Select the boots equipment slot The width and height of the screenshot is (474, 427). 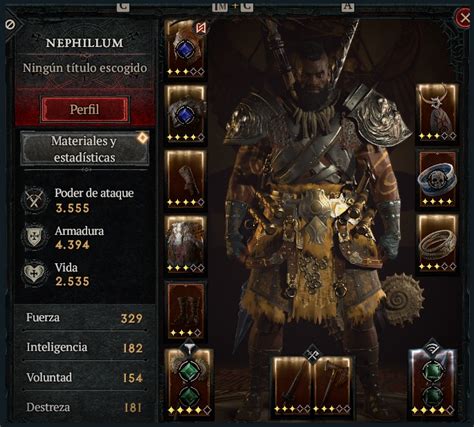click(x=186, y=310)
